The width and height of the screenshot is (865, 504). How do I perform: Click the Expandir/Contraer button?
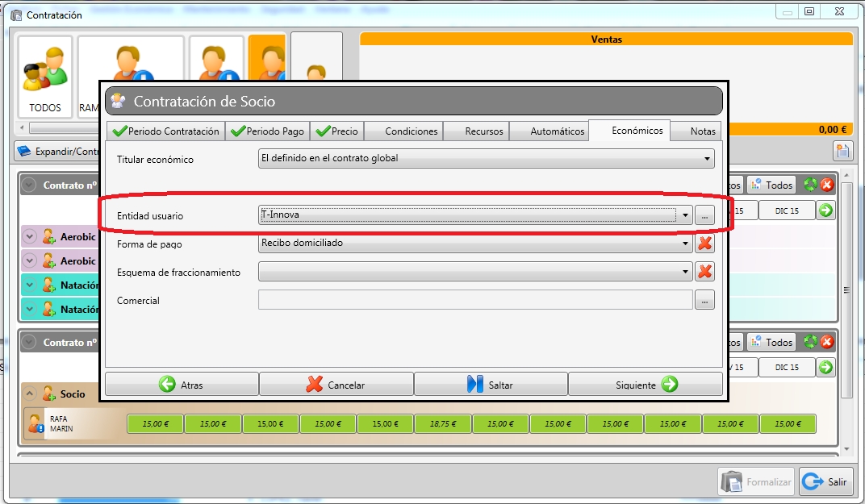(56, 151)
